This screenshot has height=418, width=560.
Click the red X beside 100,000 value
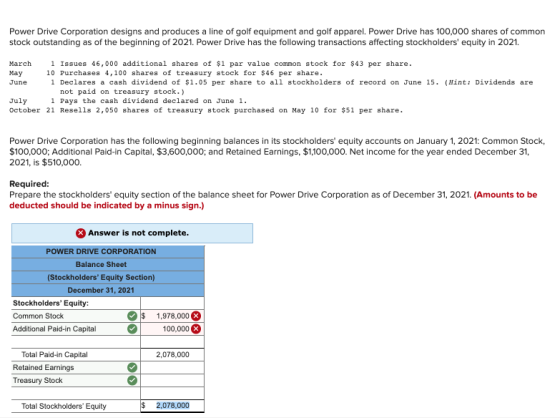196,329
